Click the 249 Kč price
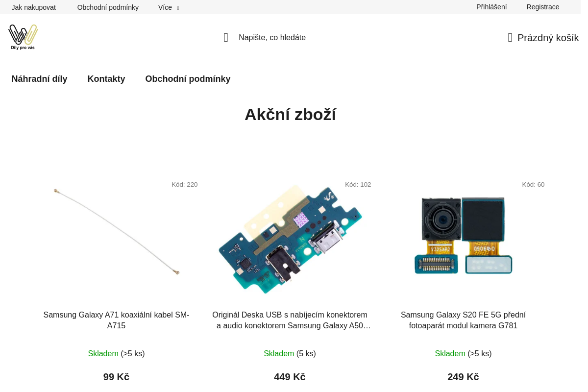This screenshot has height=392, width=588. point(464,377)
